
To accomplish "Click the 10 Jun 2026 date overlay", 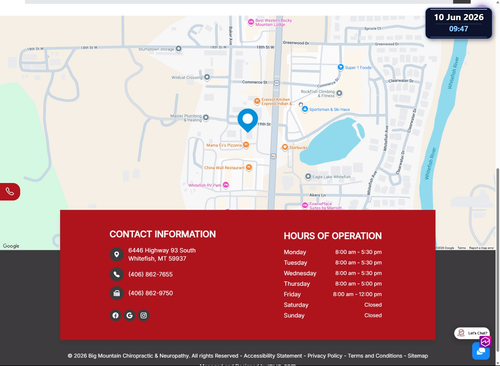I will coord(459,17).
